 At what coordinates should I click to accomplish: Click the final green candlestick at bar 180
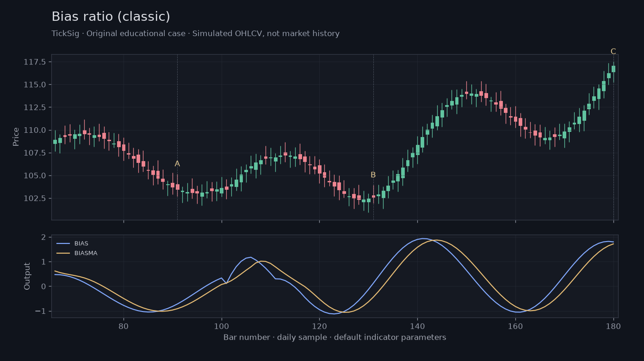point(613,69)
